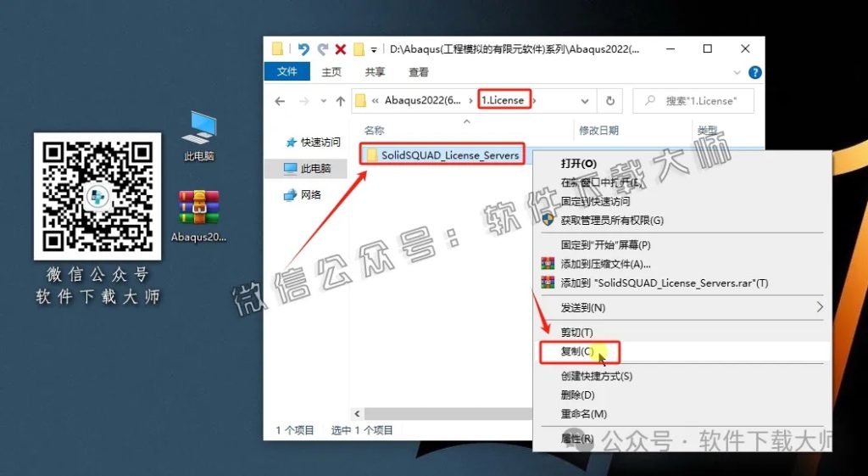The height and width of the screenshot is (476, 868).
Task: Switch to the 共享 ribbon tab
Action: pos(375,72)
